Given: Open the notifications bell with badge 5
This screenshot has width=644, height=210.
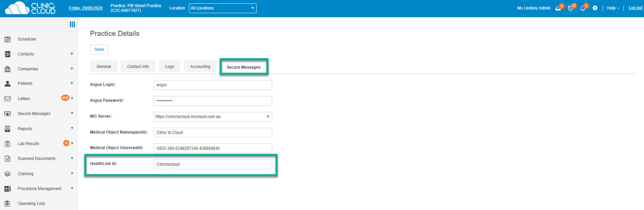Looking at the screenshot, I should [x=583, y=8].
